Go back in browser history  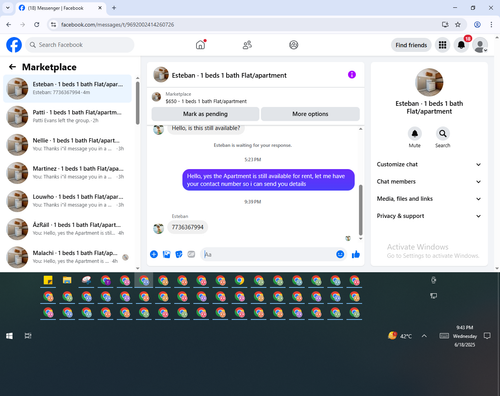(9, 24)
